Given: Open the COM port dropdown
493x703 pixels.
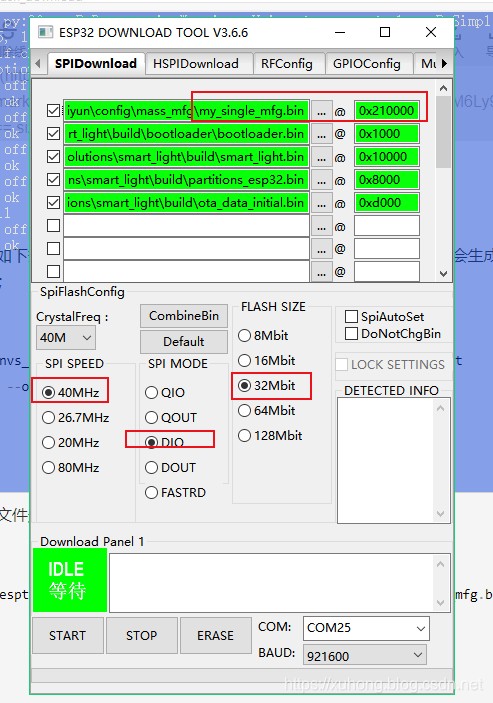Looking at the screenshot, I should [x=366, y=628].
